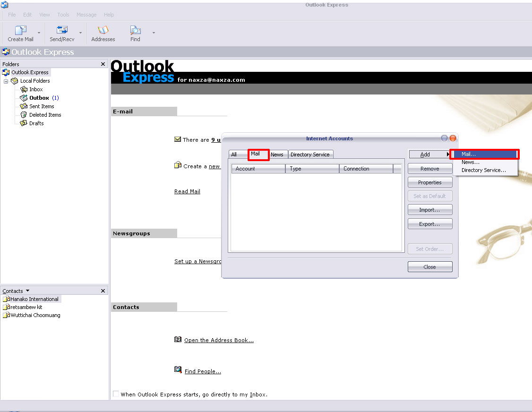Click the Remove button
Screen dimensions: 532x412
click(x=430, y=169)
